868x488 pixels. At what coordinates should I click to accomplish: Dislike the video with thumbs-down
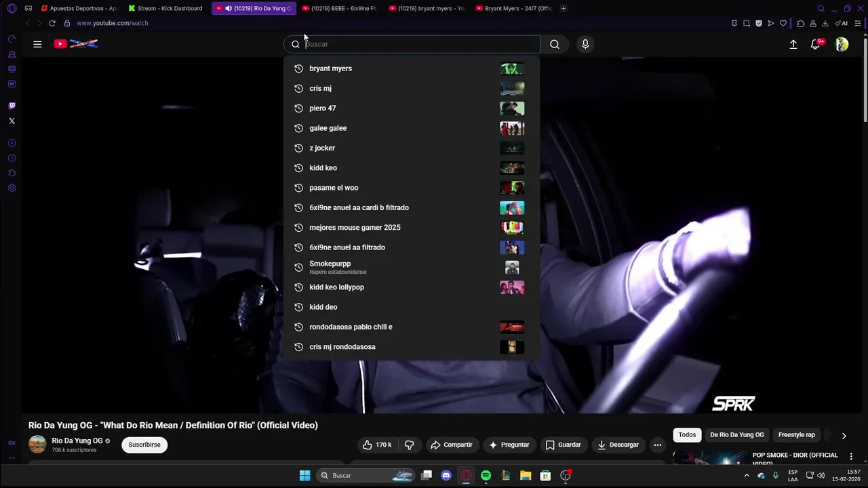(x=409, y=445)
